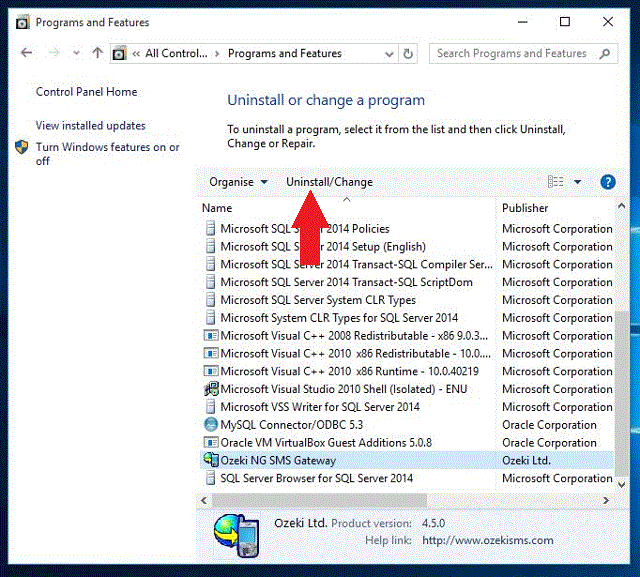Click the Back navigation arrow

point(27,53)
